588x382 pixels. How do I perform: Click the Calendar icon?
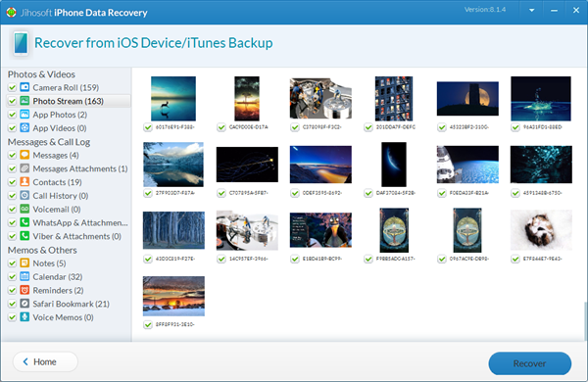[24, 276]
